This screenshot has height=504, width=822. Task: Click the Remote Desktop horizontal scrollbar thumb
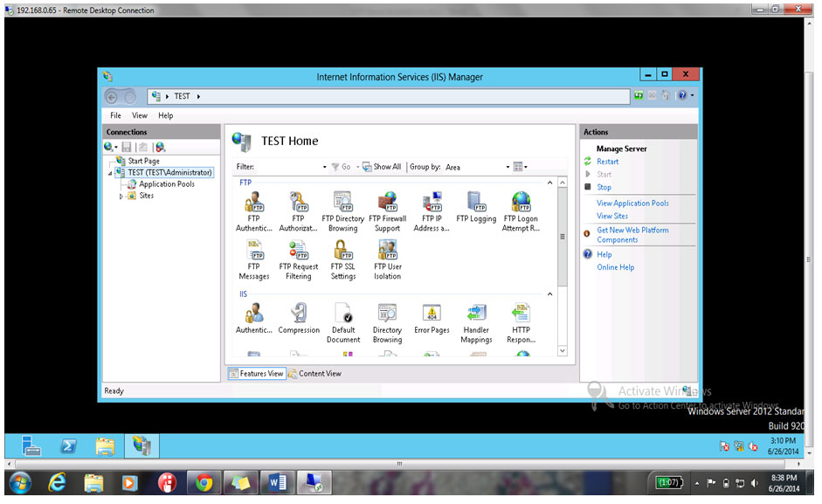399,464
